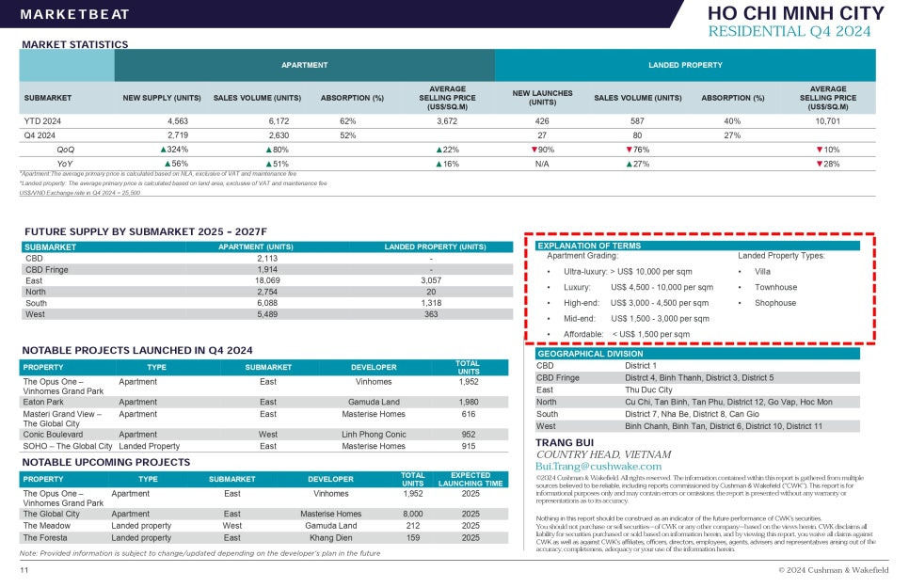
Task: Select the 'YTD 2024' row label
Action: pos(42,121)
